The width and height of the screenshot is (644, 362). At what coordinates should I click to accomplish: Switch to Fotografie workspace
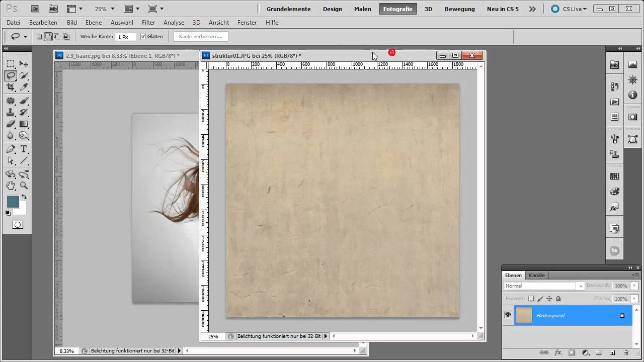398,9
